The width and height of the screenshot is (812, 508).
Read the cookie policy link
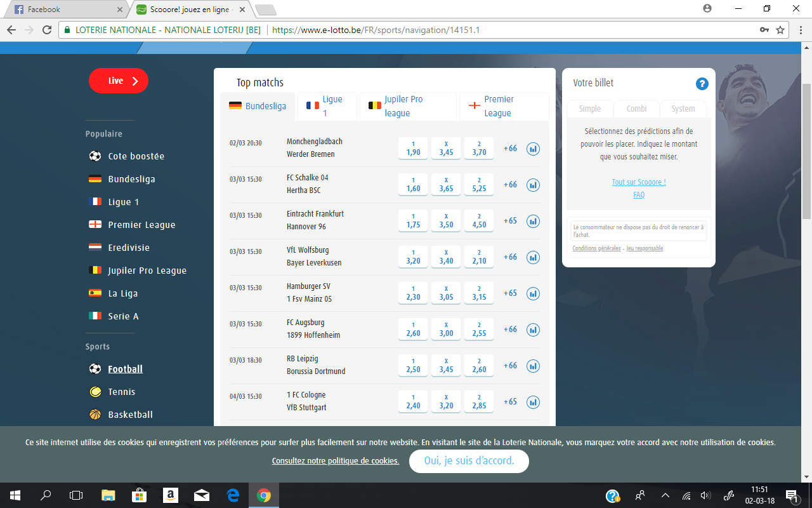[x=336, y=461]
